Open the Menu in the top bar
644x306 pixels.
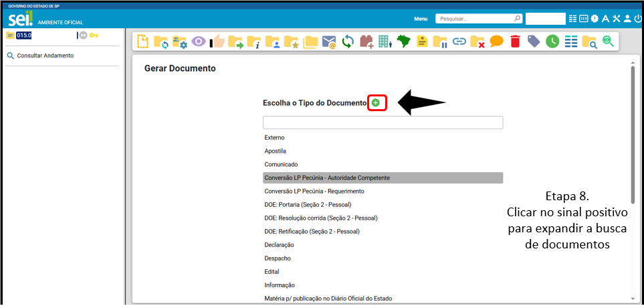420,19
